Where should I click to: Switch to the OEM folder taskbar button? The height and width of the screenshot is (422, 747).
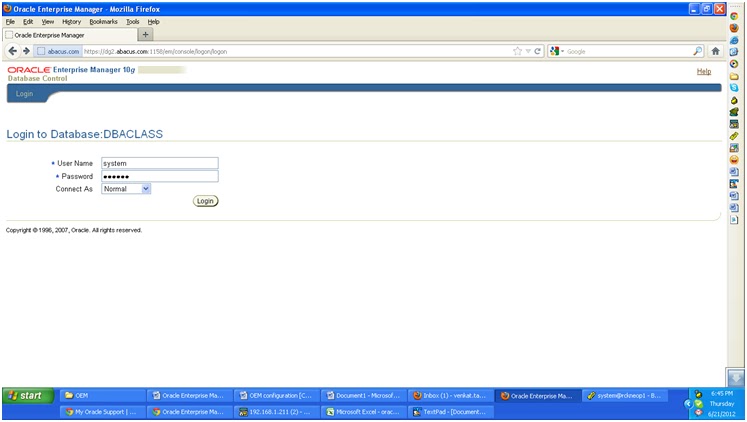pos(102,395)
